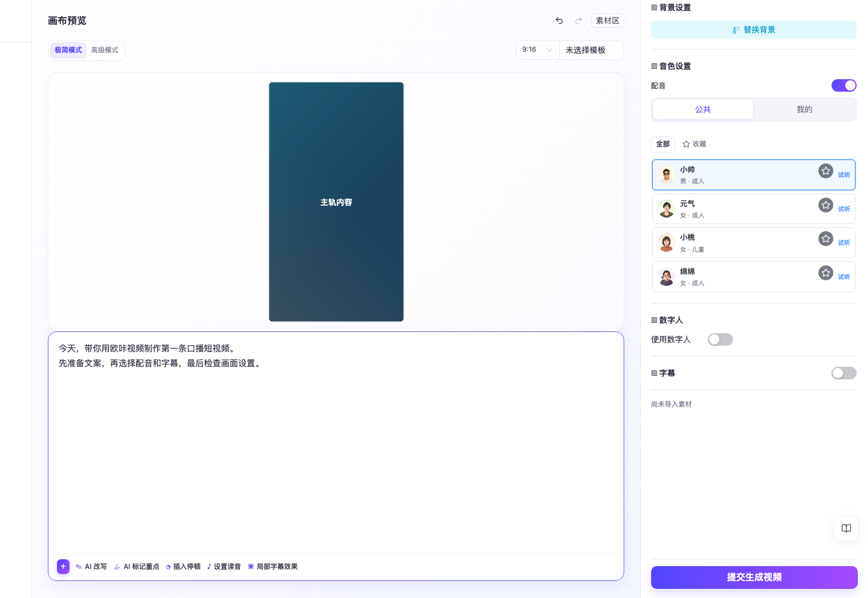Click AI 改写 in editor toolbar
The height and width of the screenshot is (598, 868).
91,567
